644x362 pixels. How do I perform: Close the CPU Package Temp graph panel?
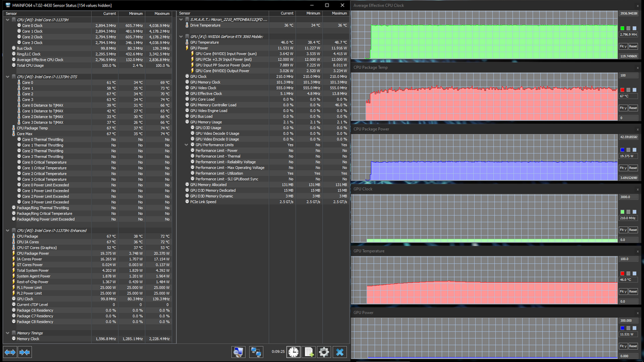click(638, 68)
